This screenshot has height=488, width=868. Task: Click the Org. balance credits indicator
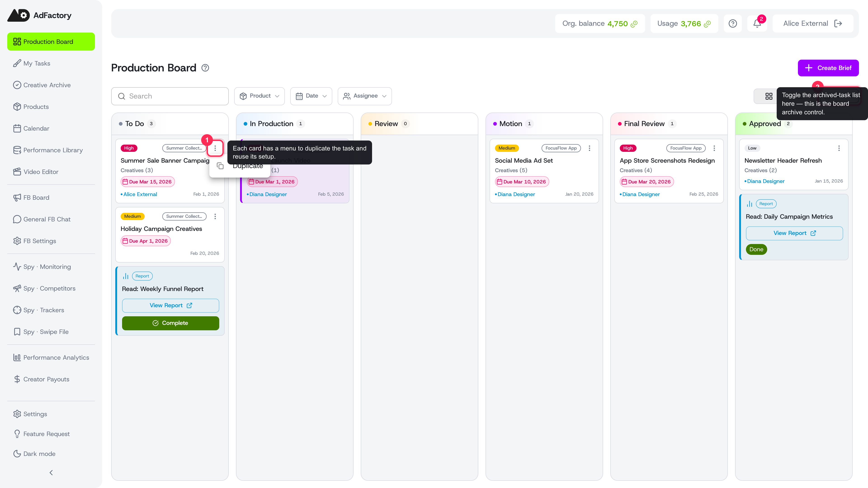600,23
